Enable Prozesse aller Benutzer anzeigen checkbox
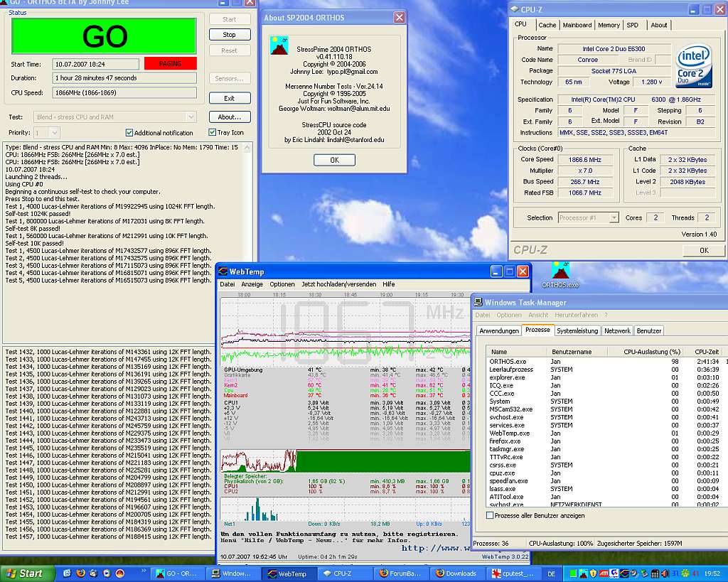The width and height of the screenshot is (728, 582). click(x=489, y=515)
